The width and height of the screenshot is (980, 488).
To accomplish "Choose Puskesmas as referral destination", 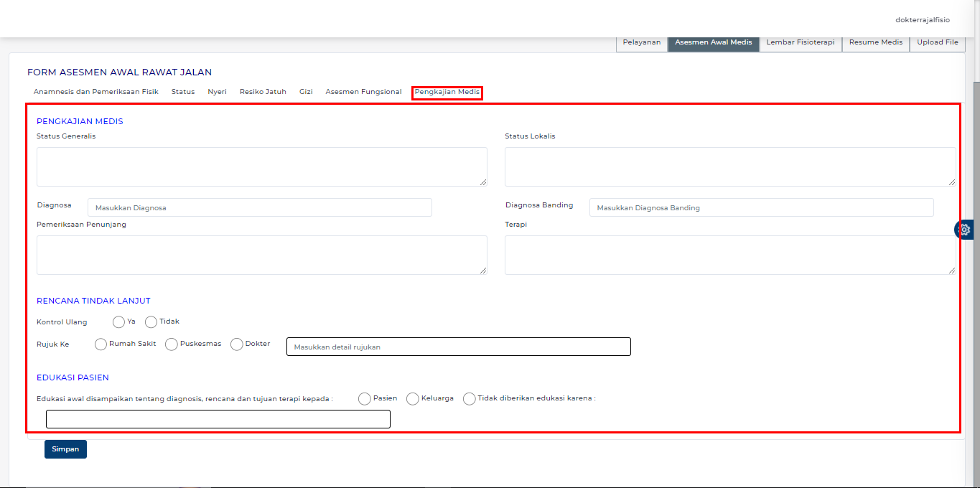I will point(172,344).
